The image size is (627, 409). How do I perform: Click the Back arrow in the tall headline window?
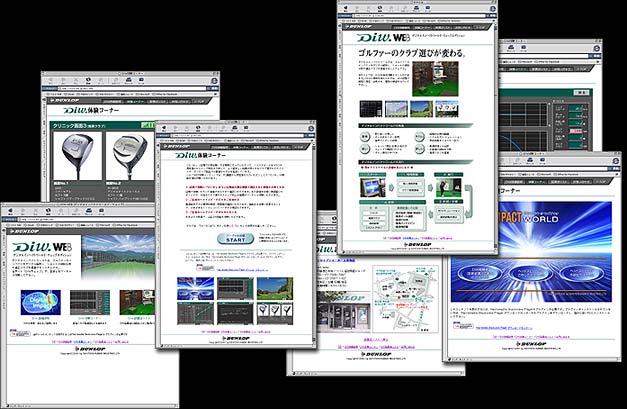345,8
